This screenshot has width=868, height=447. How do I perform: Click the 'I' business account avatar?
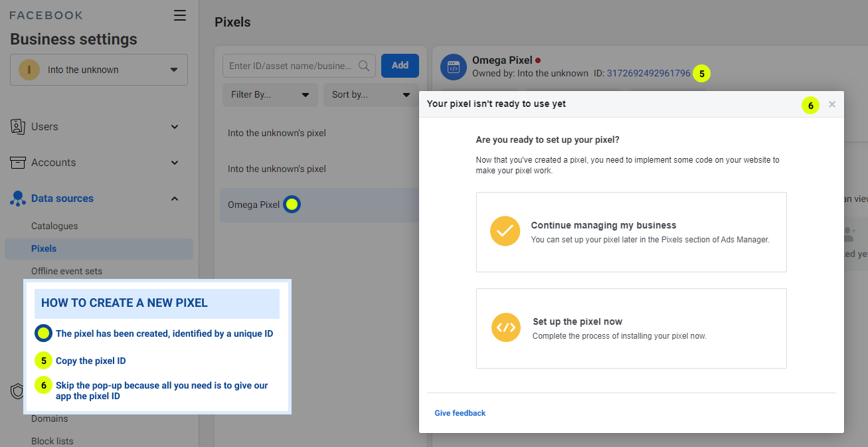point(29,70)
